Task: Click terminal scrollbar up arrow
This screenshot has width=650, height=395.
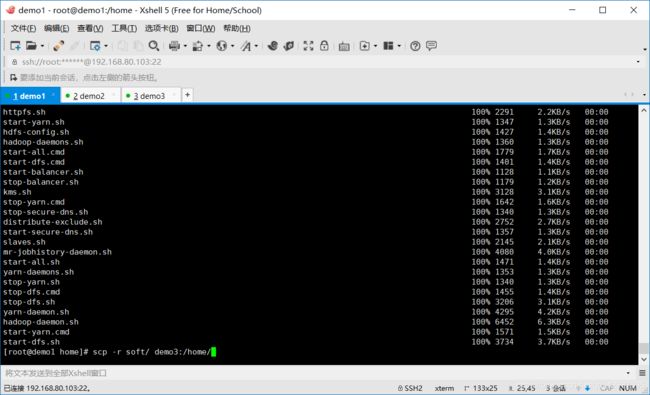Action: tap(643, 110)
